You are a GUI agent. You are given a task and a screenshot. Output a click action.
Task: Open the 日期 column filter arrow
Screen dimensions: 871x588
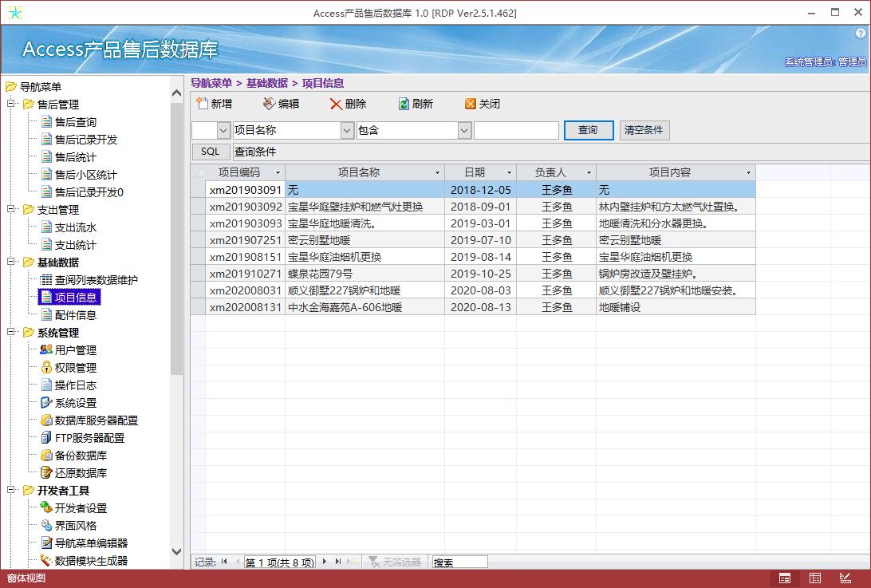(509, 173)
